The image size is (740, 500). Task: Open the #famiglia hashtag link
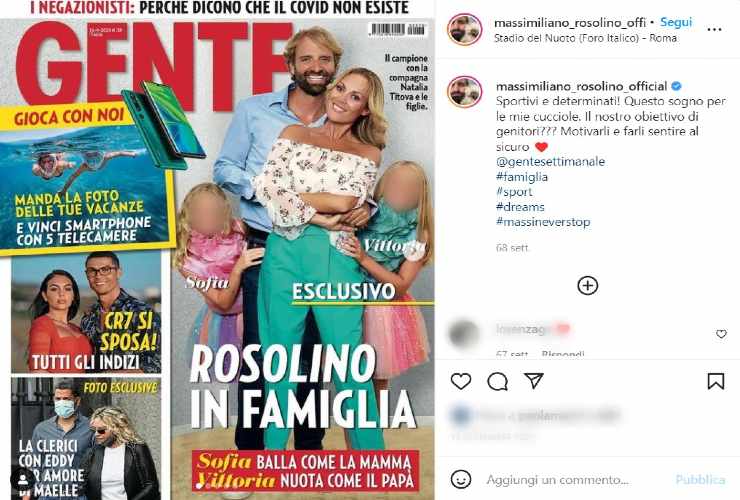point(521,177)
